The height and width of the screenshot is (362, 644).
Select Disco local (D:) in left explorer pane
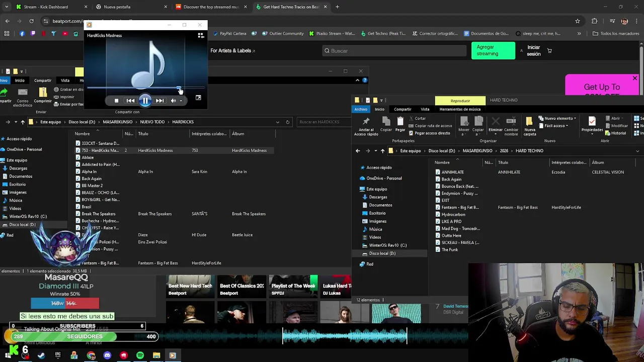22,225
